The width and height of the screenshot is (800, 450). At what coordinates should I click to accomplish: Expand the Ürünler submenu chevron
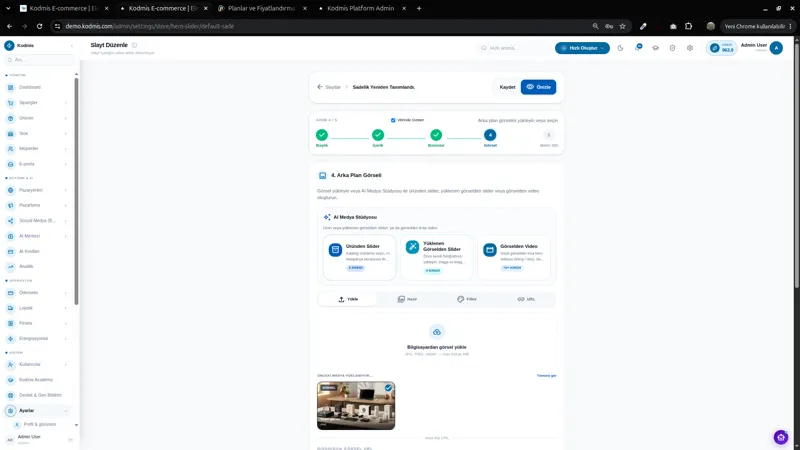pyautogui.click(x=66, y=118)
